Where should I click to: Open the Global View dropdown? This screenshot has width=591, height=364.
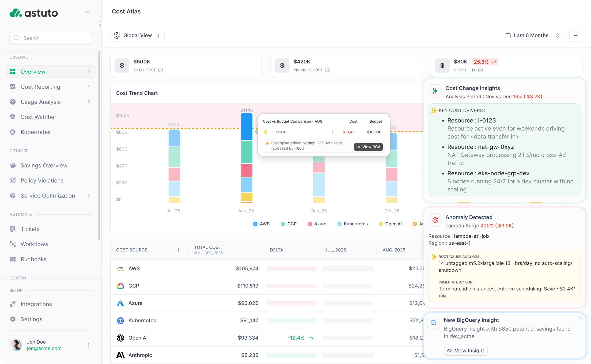pyautogui.click(x=137, y=36)
